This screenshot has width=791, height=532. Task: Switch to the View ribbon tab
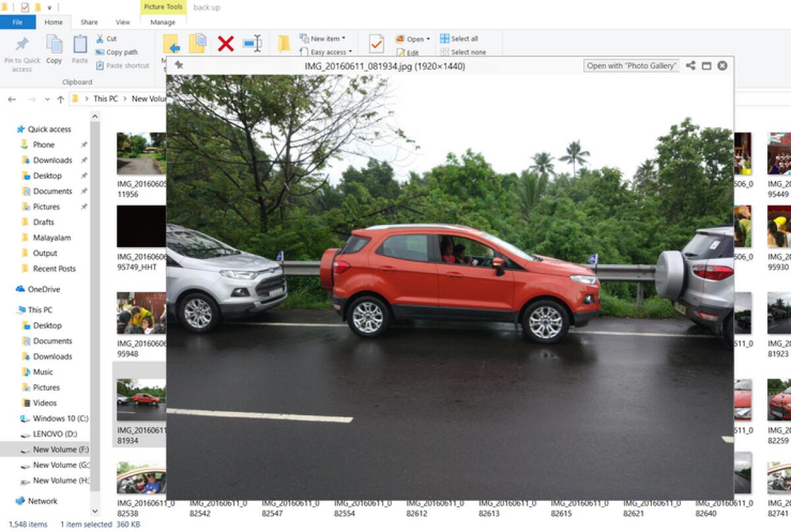[x=123, y=22]
